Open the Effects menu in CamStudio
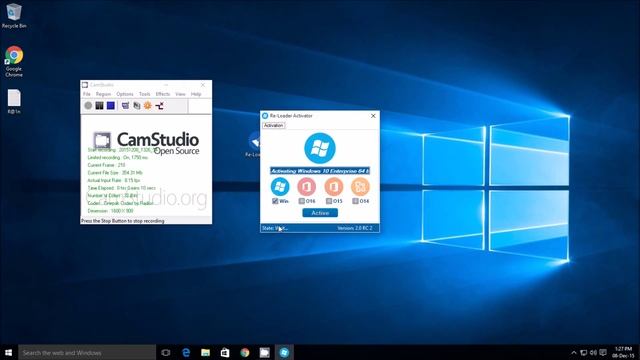640x360 pixels. [x=162, y=94]
